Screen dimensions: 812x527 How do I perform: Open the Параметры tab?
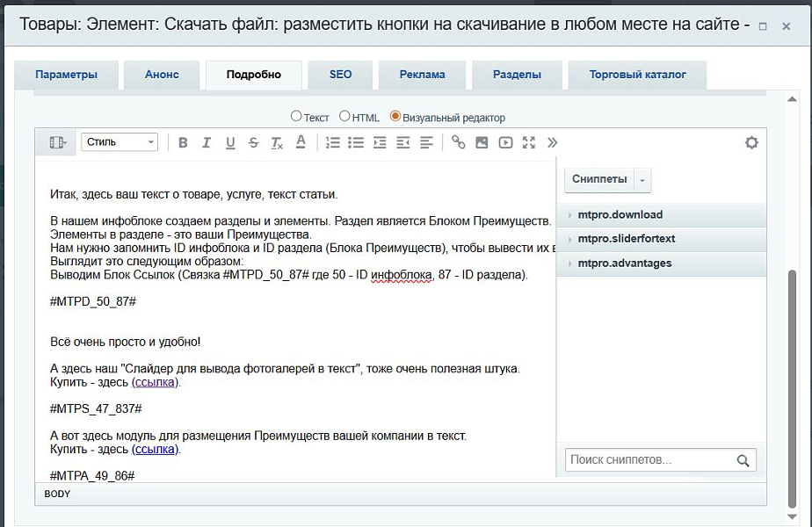click(66, 75)
